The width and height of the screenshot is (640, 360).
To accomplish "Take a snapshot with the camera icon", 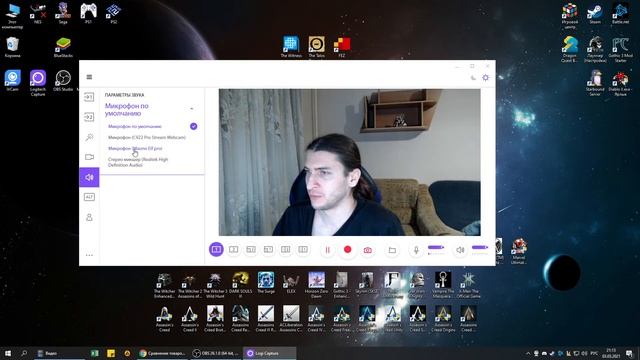I will point(368,250).
